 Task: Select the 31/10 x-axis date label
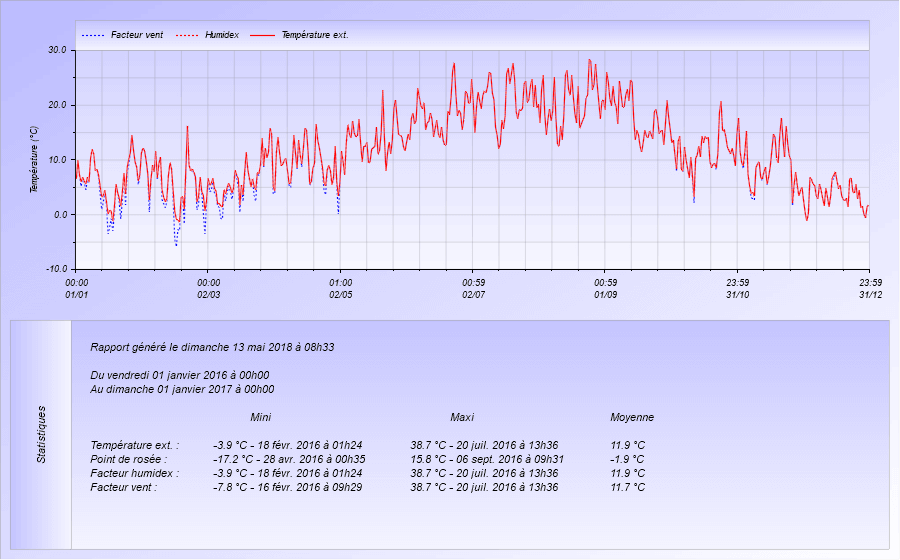tap(737, 294)
